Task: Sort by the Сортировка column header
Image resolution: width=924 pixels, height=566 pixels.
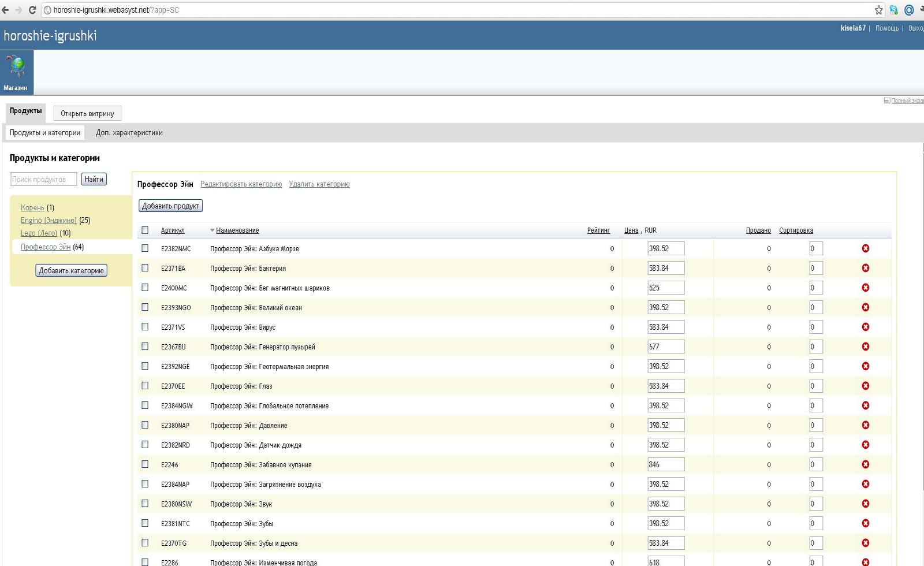Action: pyautogui.click(x=796, y=230)
